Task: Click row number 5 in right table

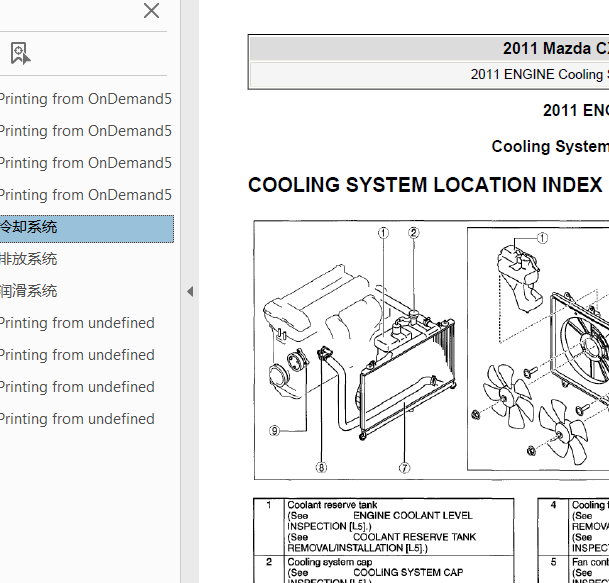Action: (x=553, y=562)
